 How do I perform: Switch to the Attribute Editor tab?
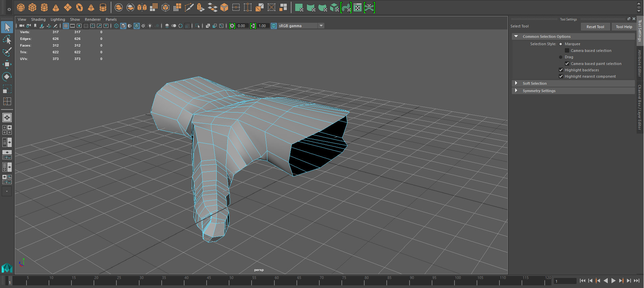coord(640,63)
